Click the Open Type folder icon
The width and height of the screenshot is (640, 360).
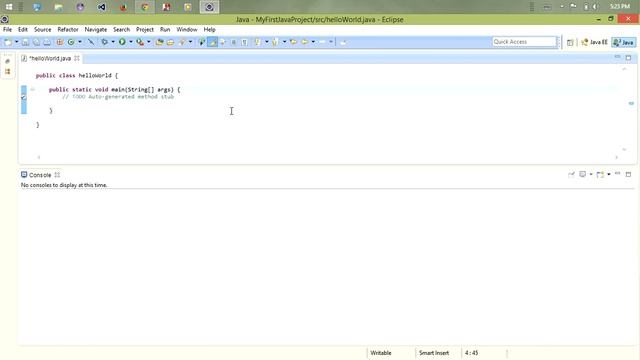coord(159,42)
